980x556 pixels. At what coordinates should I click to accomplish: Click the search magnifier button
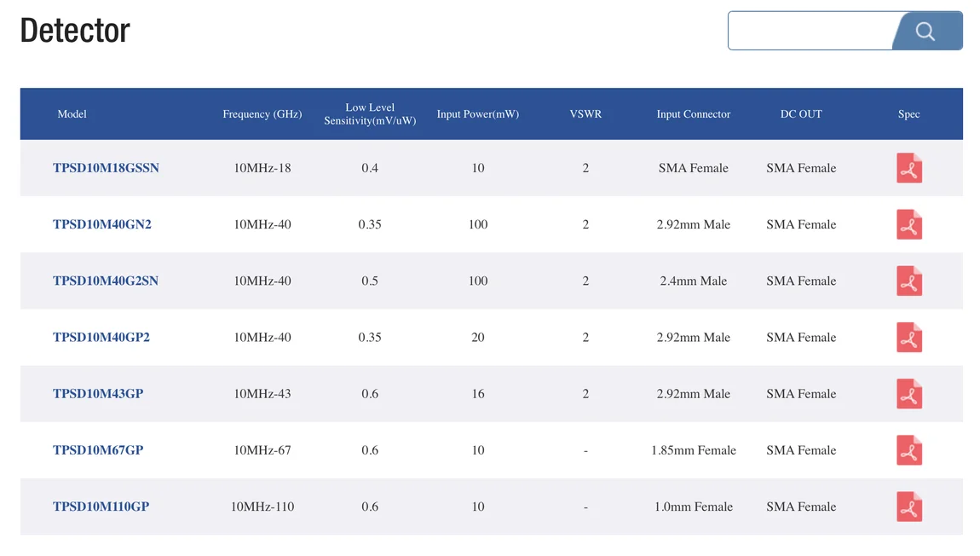[x=925, y=32]
